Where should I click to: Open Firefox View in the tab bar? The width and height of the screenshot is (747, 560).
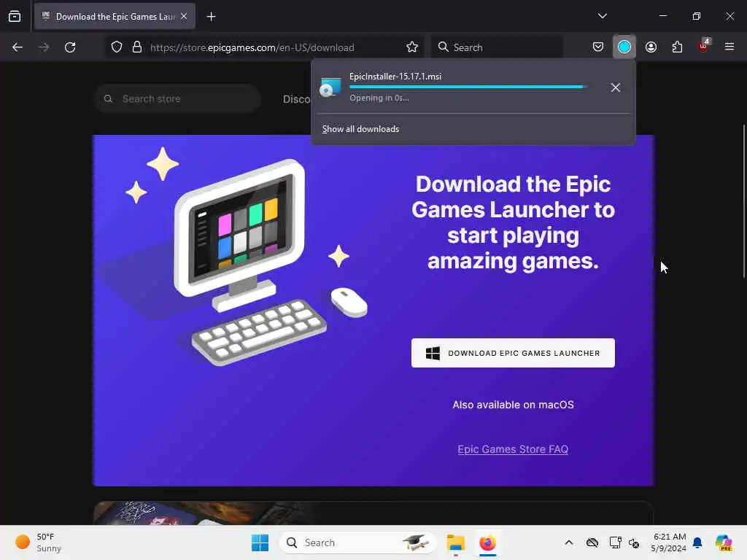(15, 16)
